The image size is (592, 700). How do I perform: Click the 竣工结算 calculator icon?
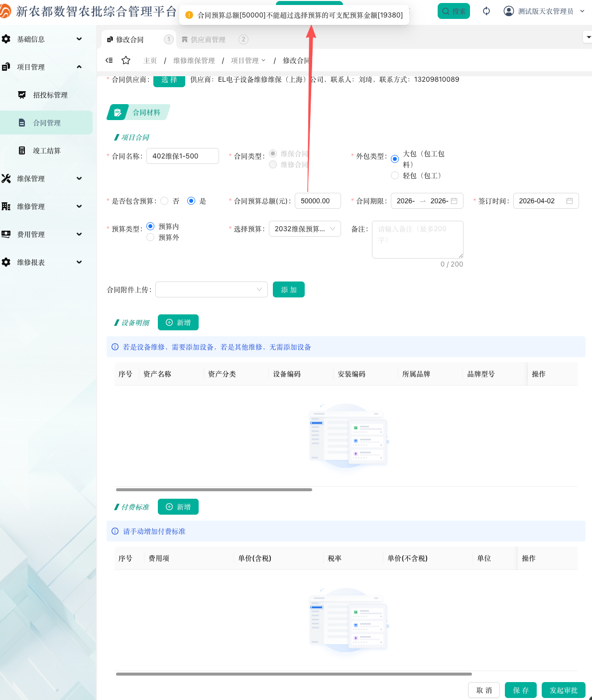[x=22, y=150]
